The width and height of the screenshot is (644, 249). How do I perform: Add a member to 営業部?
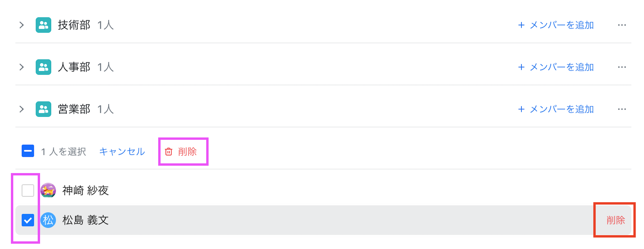[556, 109]
